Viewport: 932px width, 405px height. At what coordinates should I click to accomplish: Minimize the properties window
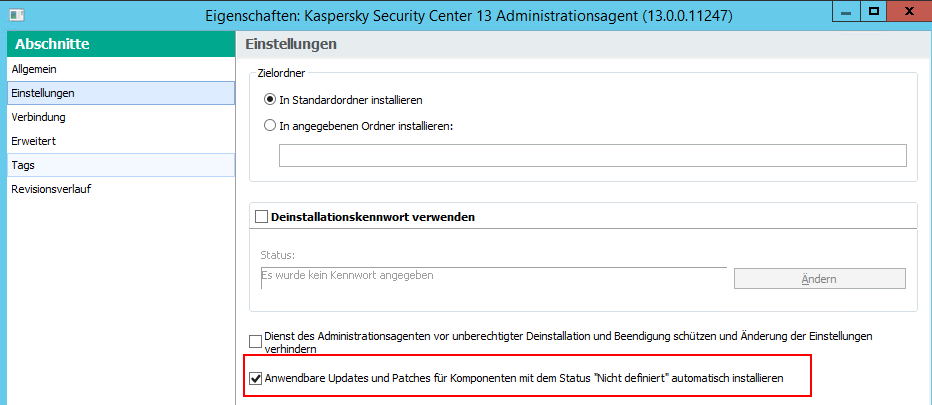[850, 11]
